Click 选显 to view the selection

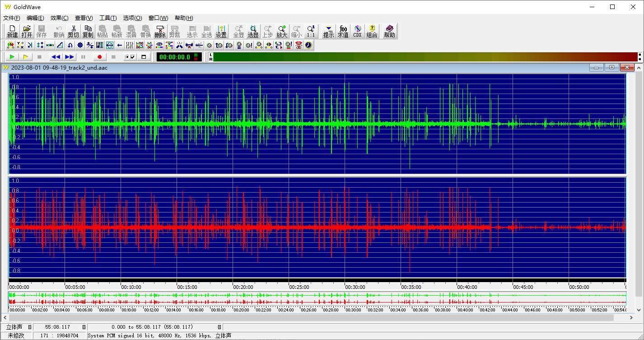(253, 31)
